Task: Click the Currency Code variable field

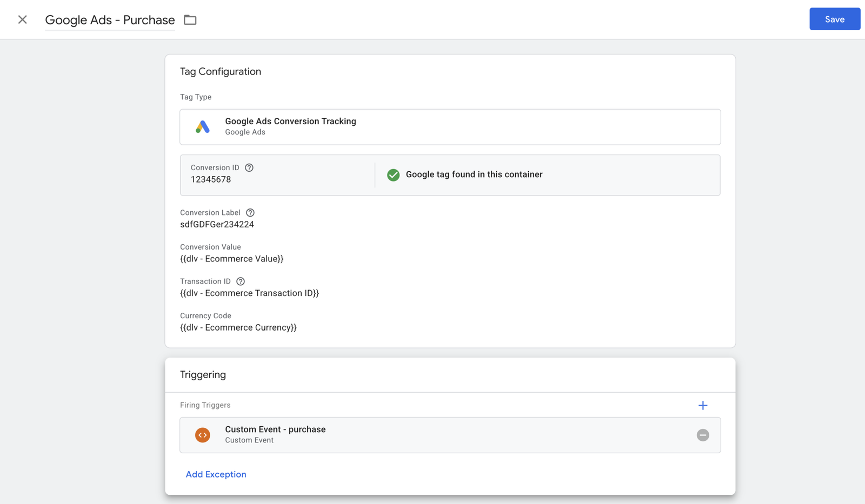Action: (238, 327)
